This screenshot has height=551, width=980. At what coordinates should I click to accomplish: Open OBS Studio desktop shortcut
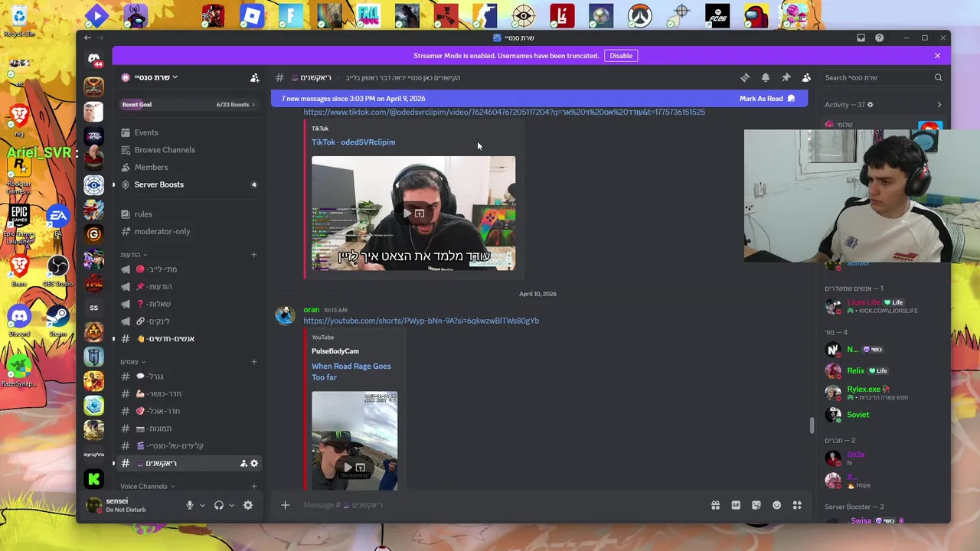coord(57,271)
